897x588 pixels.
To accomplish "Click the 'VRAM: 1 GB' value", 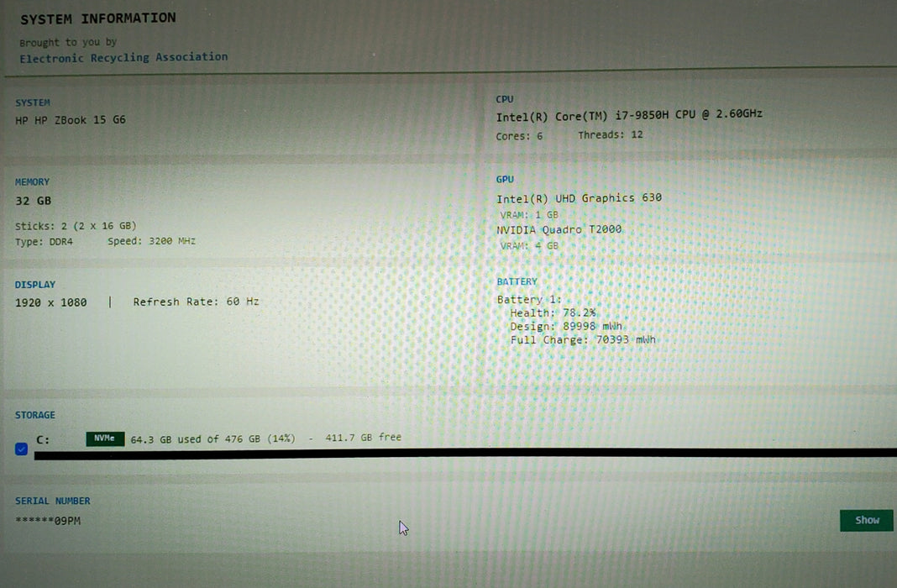I will click(529, 215).
